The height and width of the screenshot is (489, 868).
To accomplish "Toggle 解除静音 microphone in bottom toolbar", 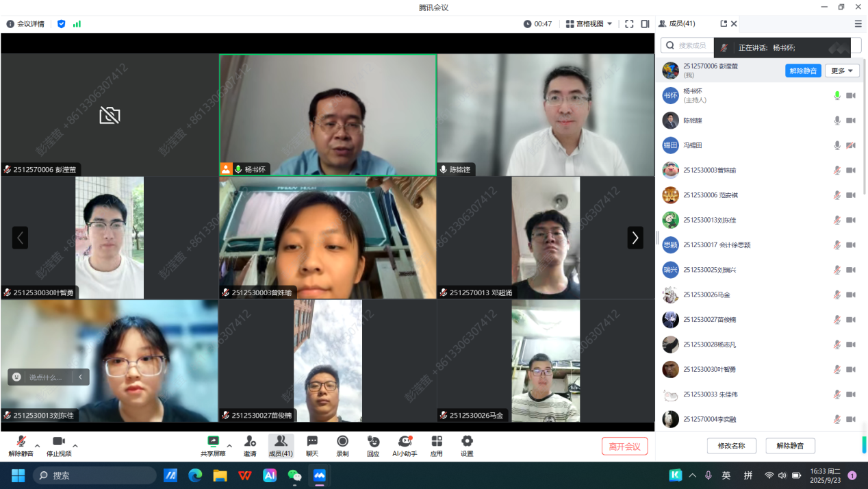I will (x=21, y=442).
